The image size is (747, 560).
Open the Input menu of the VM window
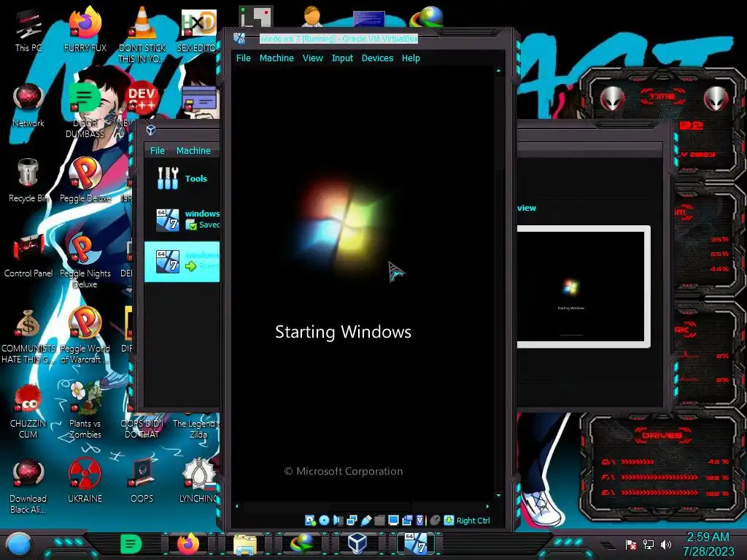click(x=342, y=58)
